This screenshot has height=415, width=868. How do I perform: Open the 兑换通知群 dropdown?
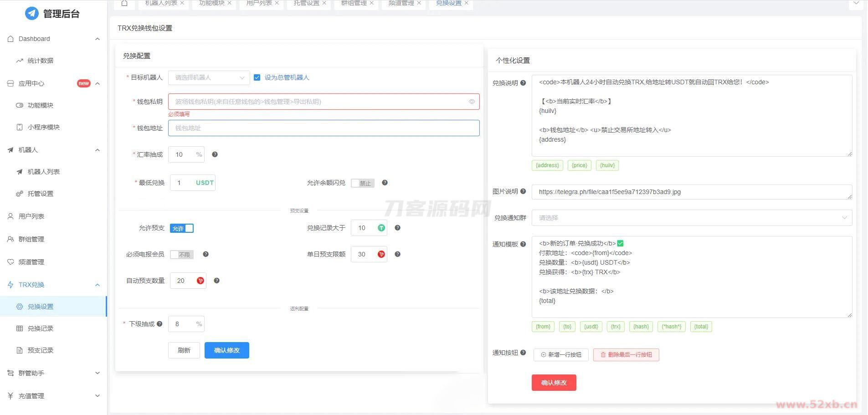click(691, 218)
